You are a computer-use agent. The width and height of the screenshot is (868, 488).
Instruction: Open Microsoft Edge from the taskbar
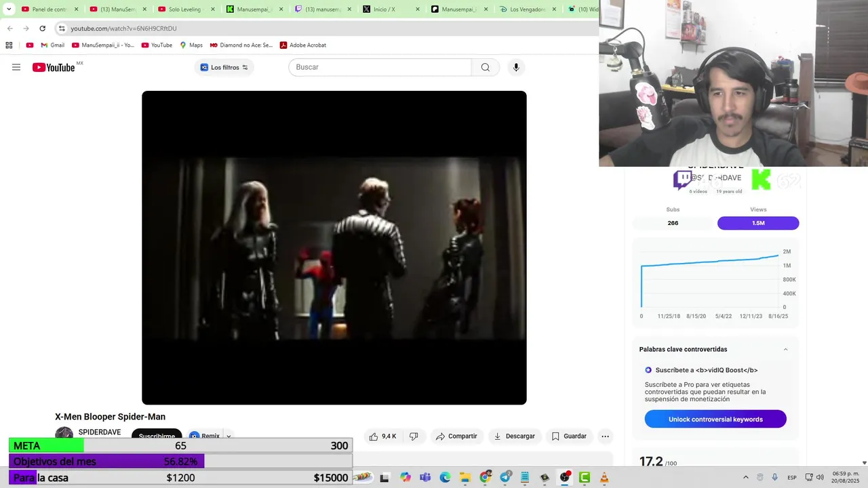click(445, 477)
